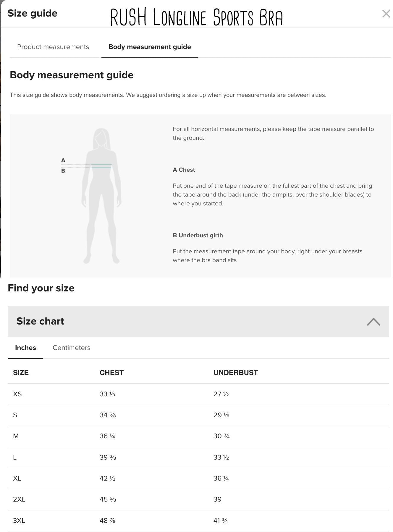Click the RUSH Longline Sports Bra title
The width and height of the screenshot is (393, 532).
[x=197, y=17]
